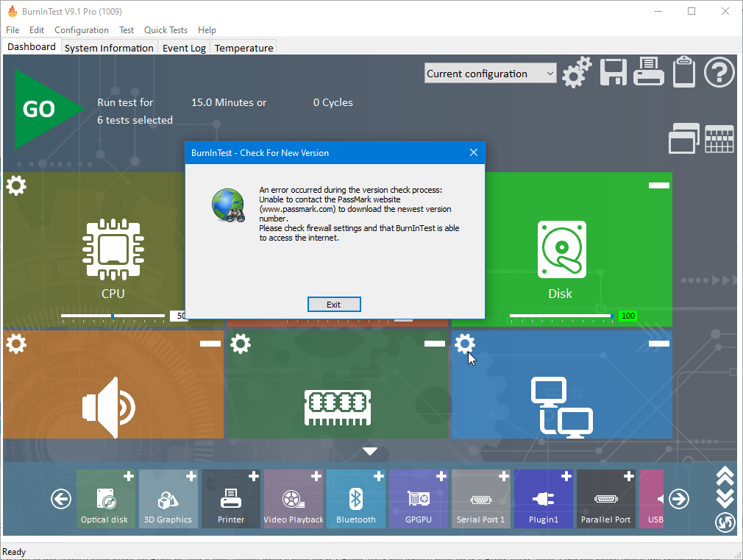The image size is (743, 560).
Task: Print results with the printer icon
Action: pos(648,71)
